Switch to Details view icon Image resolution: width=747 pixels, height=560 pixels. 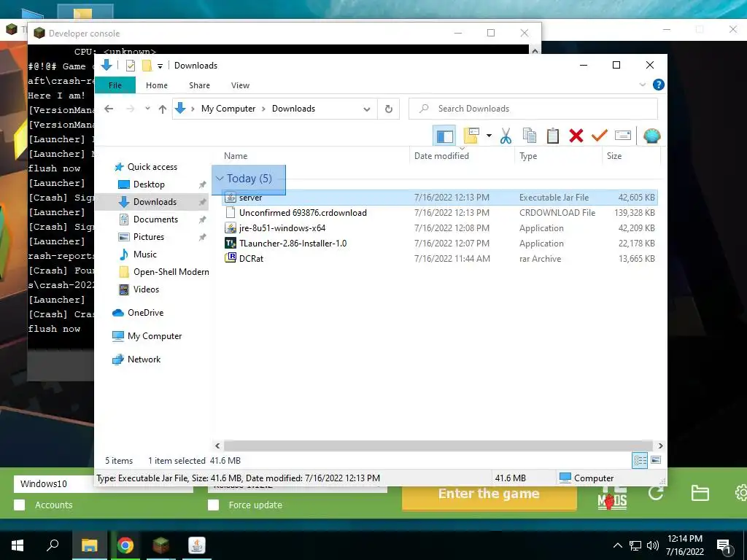(x=640, y=460)
